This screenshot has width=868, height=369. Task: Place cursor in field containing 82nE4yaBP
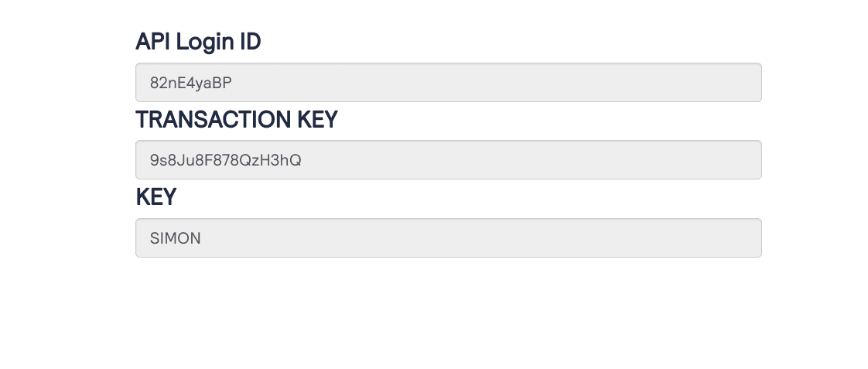(x=449, y=83)
